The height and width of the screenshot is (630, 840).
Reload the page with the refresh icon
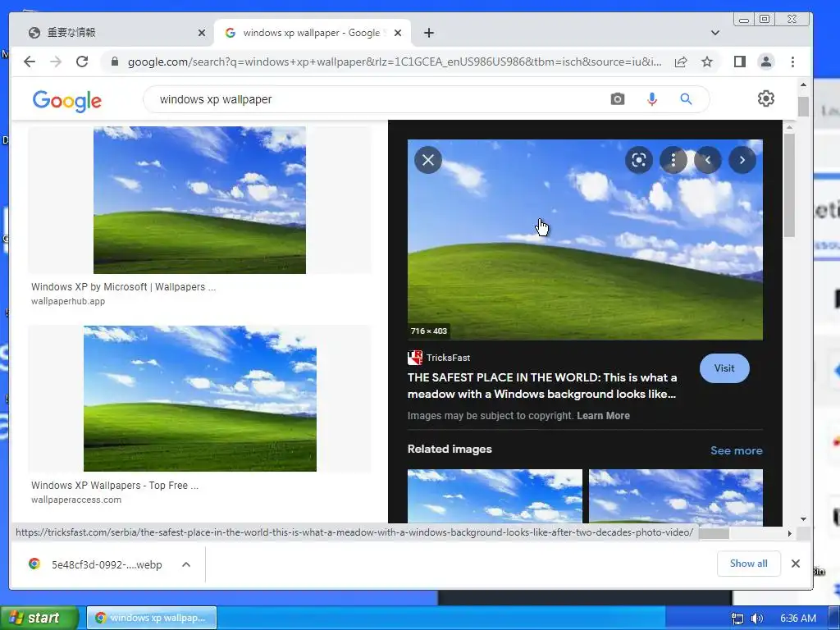coord(82,62)
